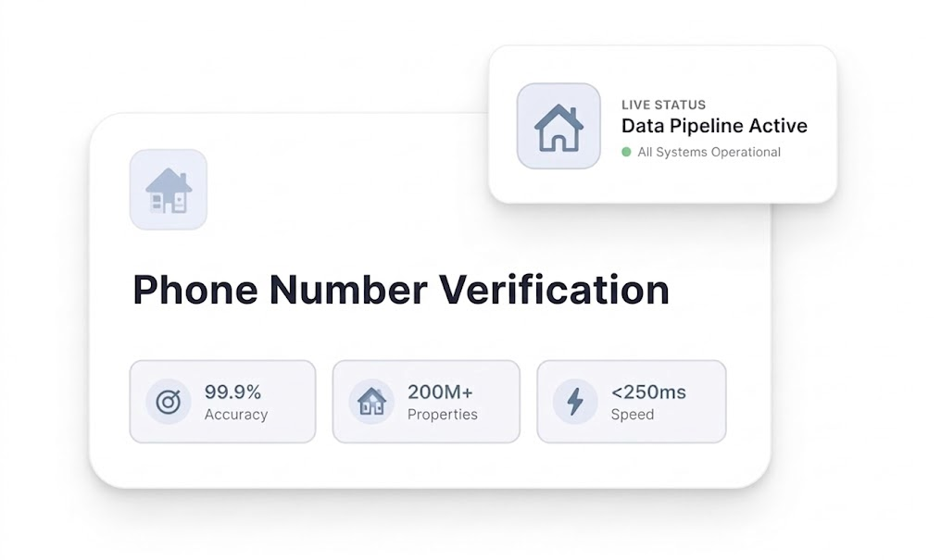Screen dimensions: 941x560
Task: Click empty right edge of the Speed stat card
Action: pos(706,402)
